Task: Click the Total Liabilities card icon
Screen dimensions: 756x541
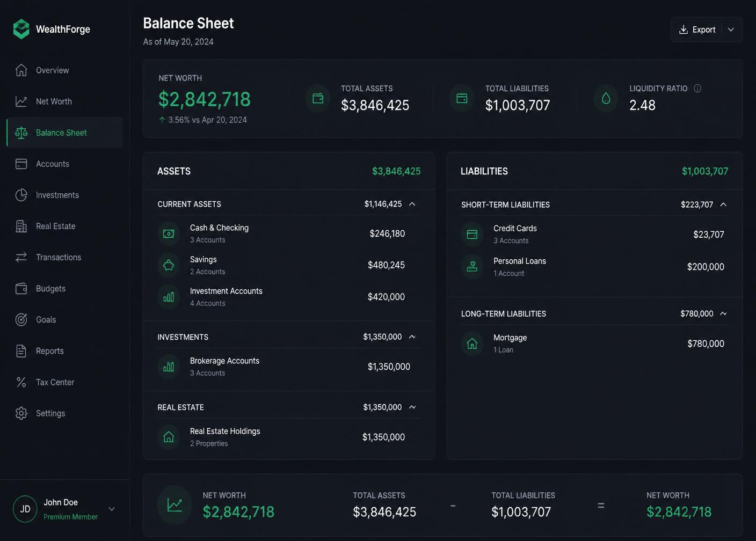Action: (x=462, y=98)
